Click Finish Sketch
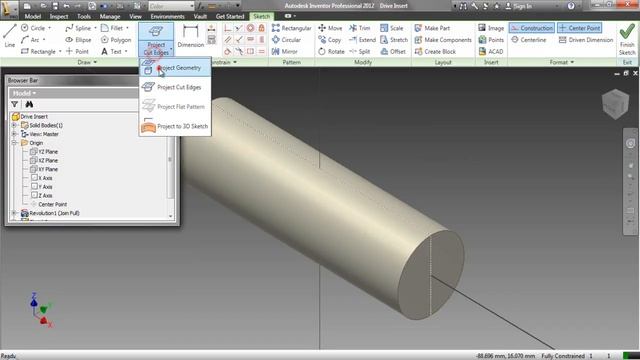This screenshot has width=640, height=360. [627, 40]
